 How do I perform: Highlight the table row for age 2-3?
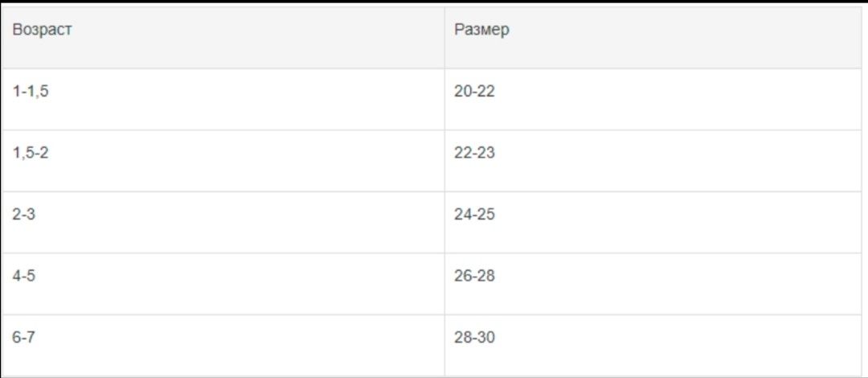[x=432, y=223]
